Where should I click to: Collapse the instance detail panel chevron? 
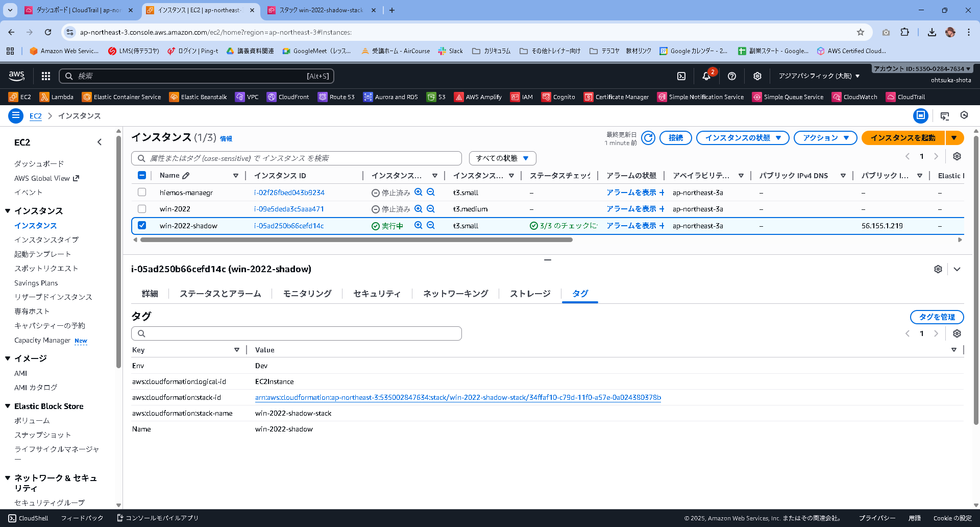pos(957,269)
